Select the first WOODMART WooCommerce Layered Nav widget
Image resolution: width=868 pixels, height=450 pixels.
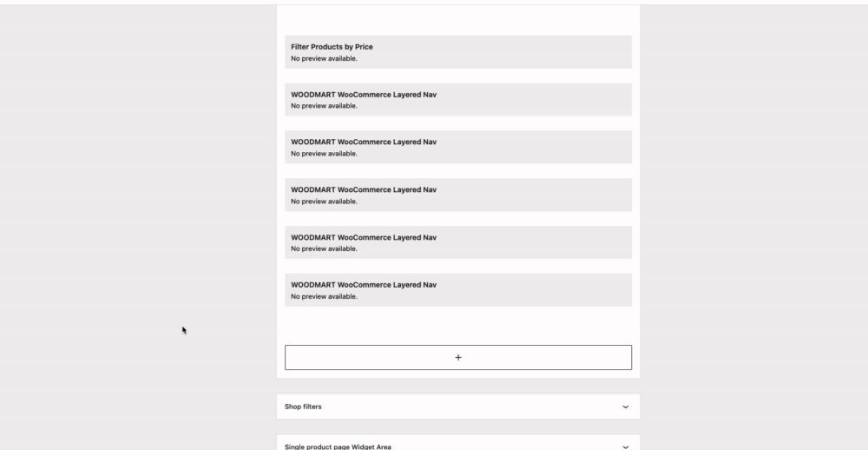pos(457,100)
